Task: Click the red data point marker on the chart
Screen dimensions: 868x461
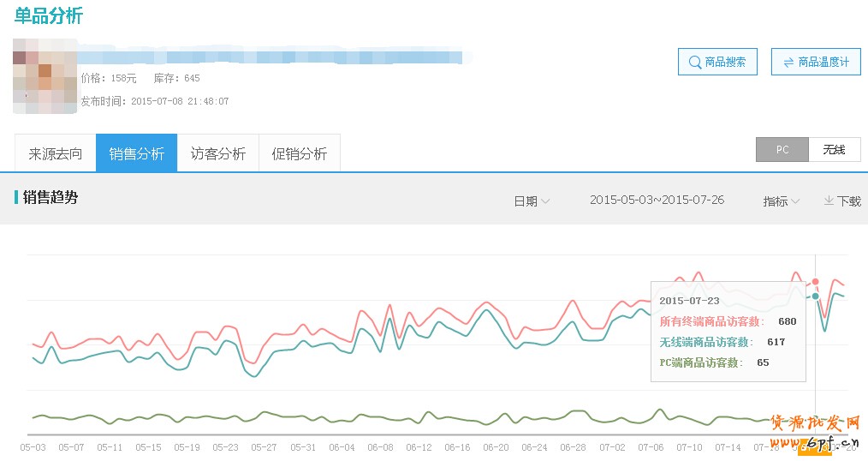Action: [x=815, y=281]
